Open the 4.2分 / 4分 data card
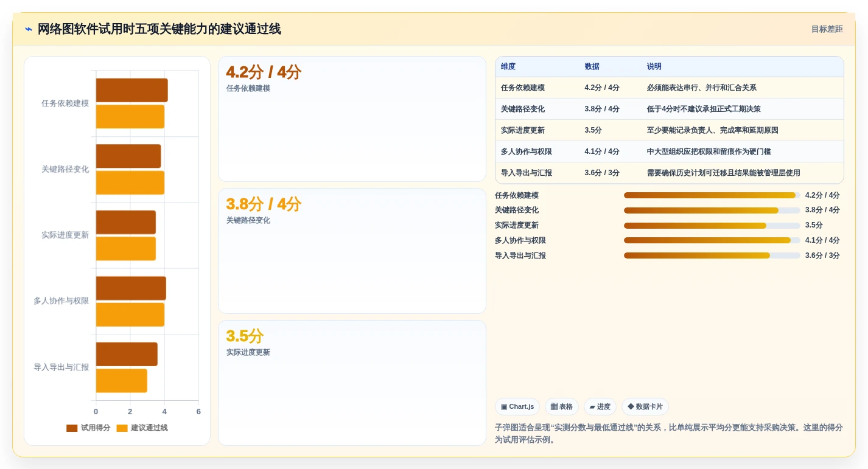This screenshot has width=868, height=469. (x=352, y=119)
